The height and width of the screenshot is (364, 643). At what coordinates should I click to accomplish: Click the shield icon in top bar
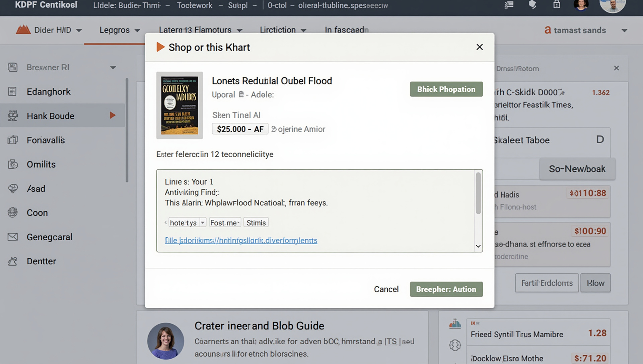point(532,5)
